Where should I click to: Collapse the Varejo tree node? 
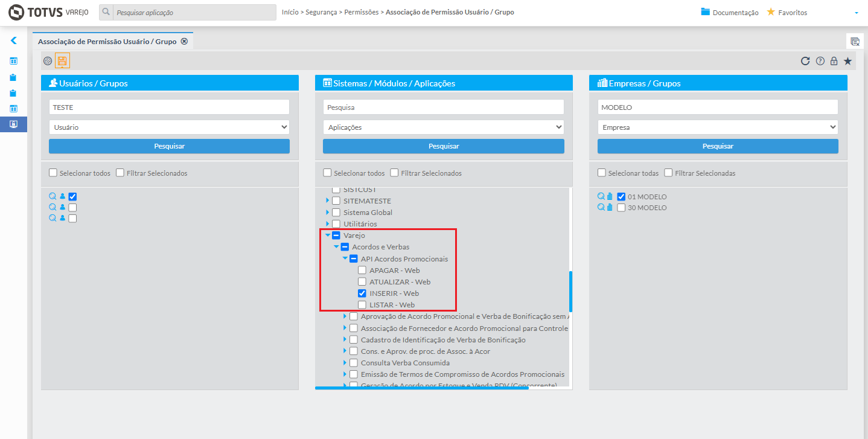328,236
